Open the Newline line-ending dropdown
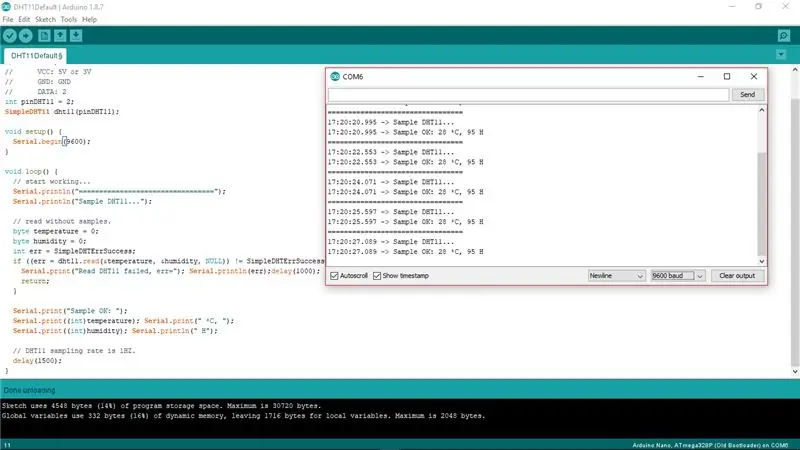The height and width of the screenshot is (450, 800). click(x=616, y=276)
